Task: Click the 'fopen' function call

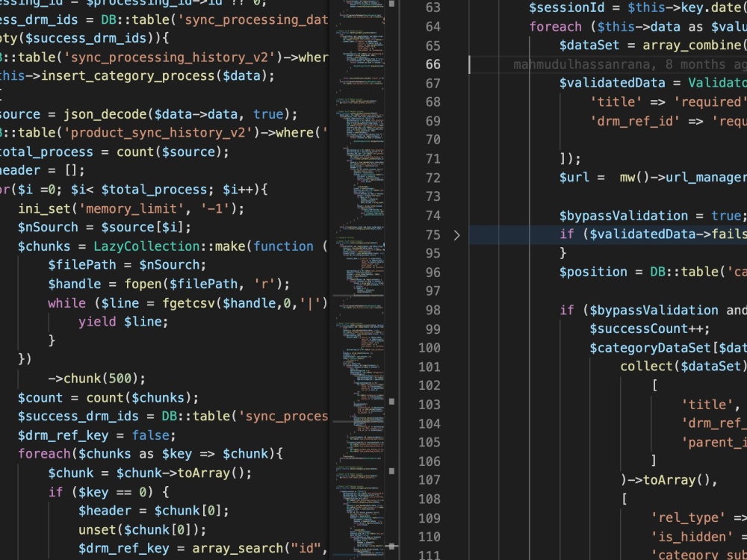Action: pyautogui.click(x=143, y=284)
